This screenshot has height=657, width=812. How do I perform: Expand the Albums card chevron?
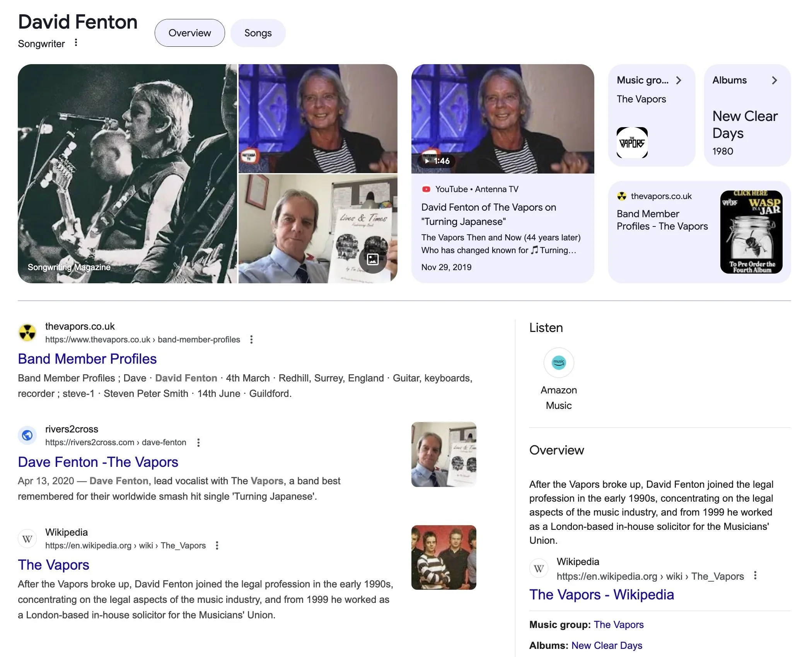coord(774,80)
